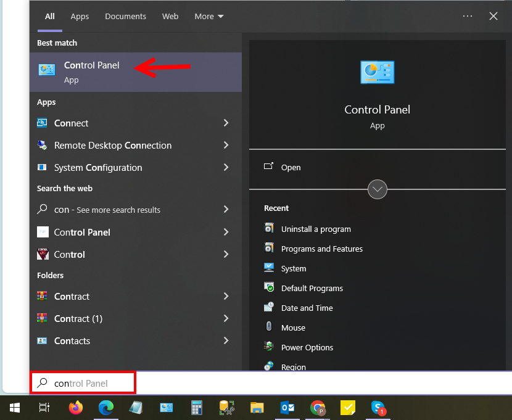The height and width of the screenshot is (420, 512).
Task: Open Outlook from the taskbar
Action: (x=287, y=408)
